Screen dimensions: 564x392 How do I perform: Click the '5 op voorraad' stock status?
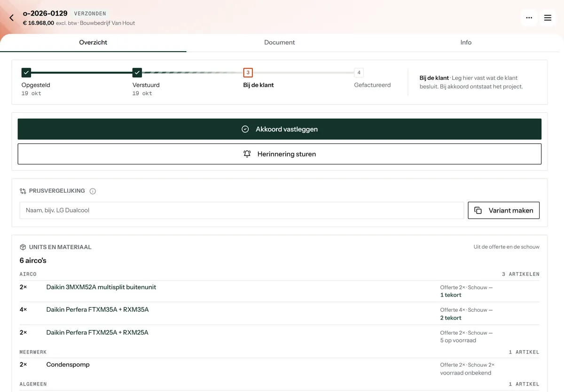click(458, 341)
